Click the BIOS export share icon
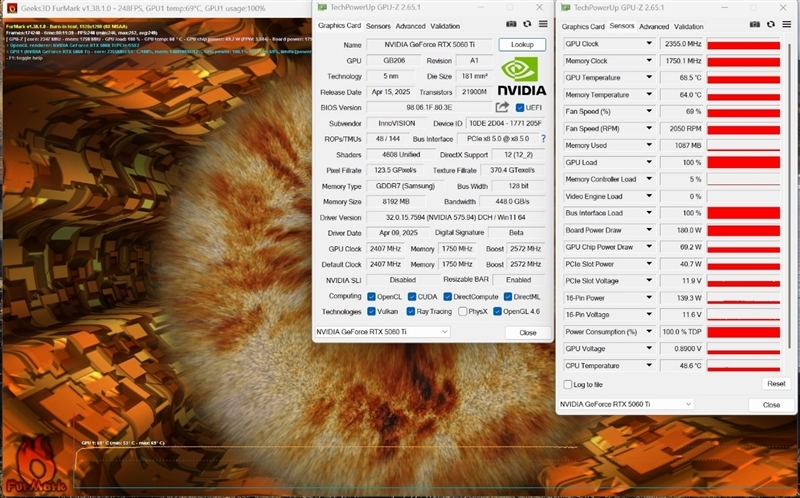The image size is (800, 498). click(502, 107)
